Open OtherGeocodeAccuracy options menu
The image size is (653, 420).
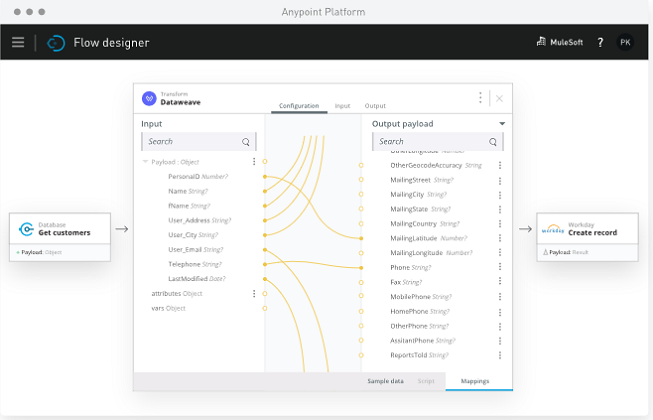point(500,166)
